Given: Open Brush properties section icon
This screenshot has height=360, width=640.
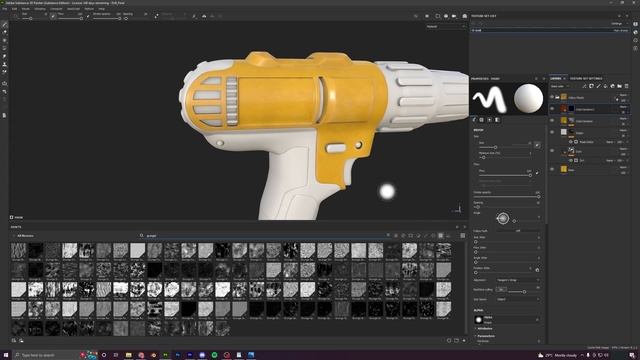Looking at the screenshot, I should 474,120.
